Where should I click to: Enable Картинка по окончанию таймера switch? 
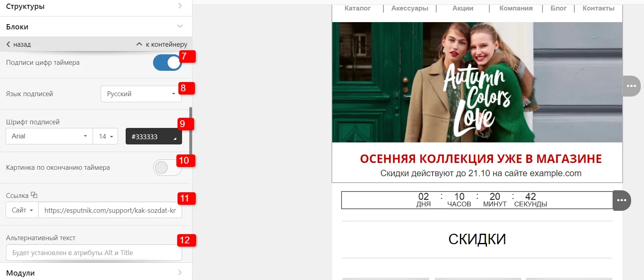[x=168, y=167]
